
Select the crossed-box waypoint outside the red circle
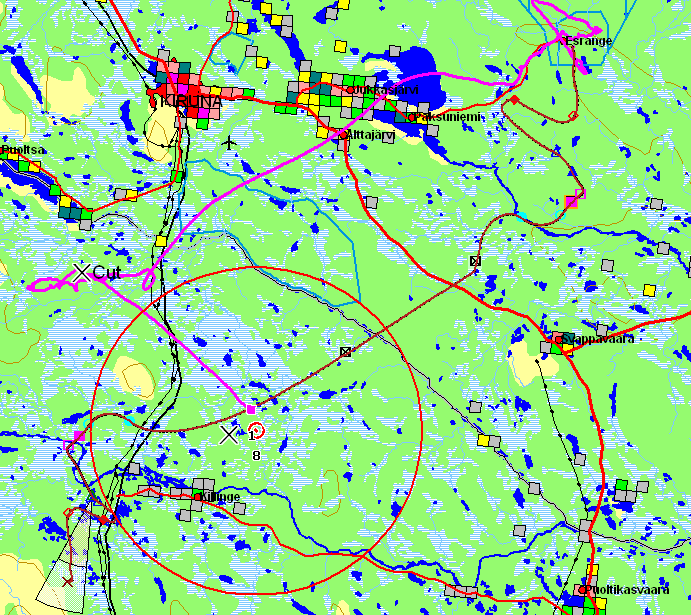pyautogui.click(x=475, y=261)
